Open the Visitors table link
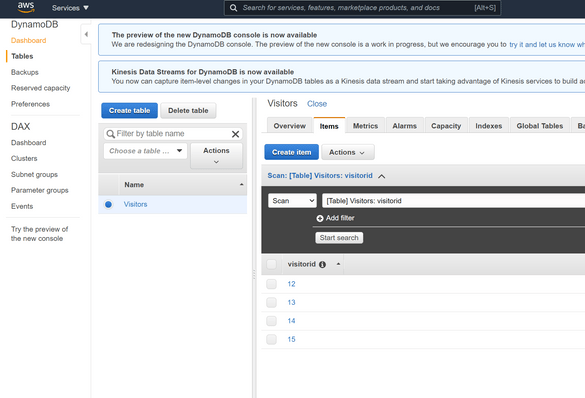 (135, 204)
